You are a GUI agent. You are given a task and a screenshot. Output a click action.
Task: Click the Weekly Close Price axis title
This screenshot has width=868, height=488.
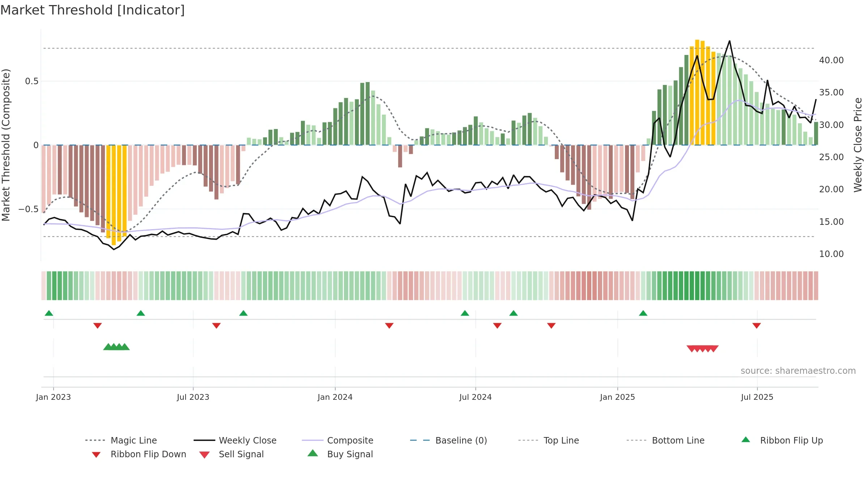pyautogui.click(x=858, y=145)
